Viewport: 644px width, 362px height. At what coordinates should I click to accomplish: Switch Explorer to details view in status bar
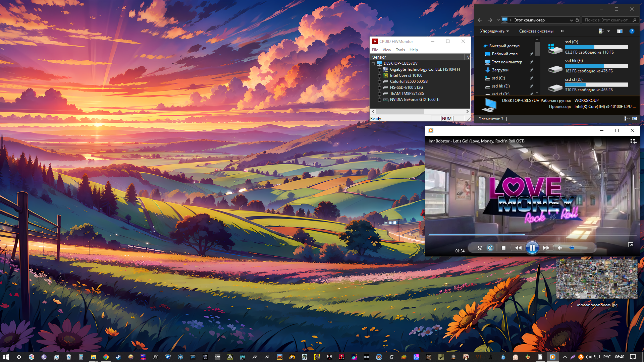point(627,119)
